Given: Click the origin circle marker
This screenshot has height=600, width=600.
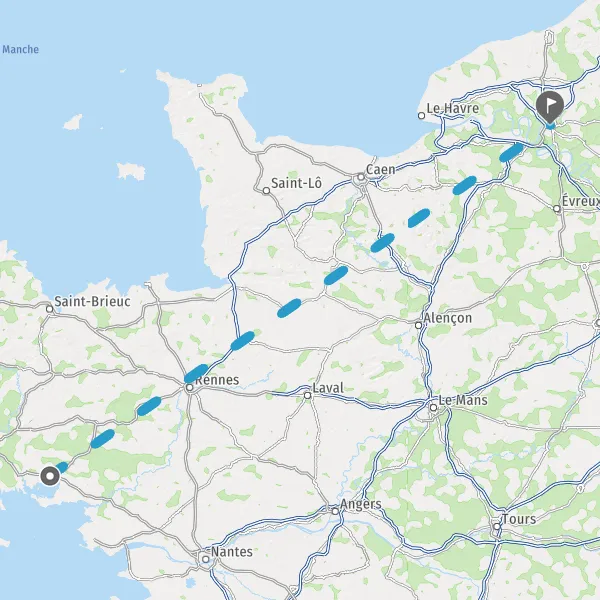Looking at the screenshot, I should point(50,476).
